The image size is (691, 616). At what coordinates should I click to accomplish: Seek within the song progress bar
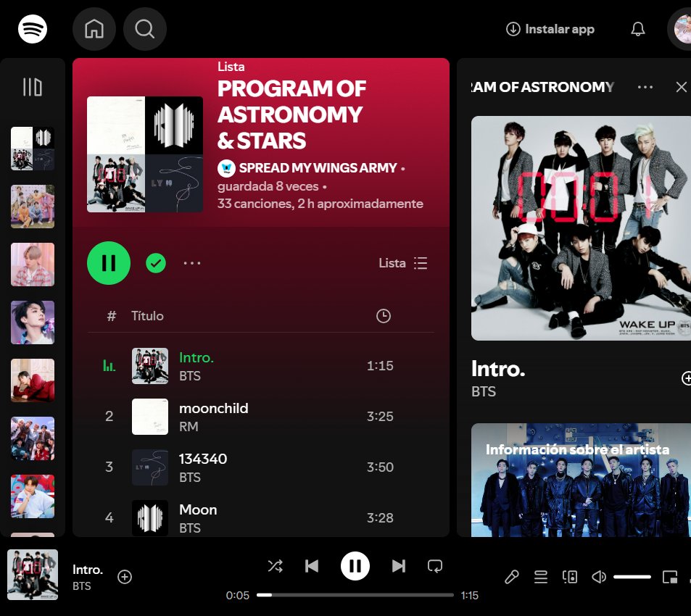pyautogui.click(x=355, y=595)
